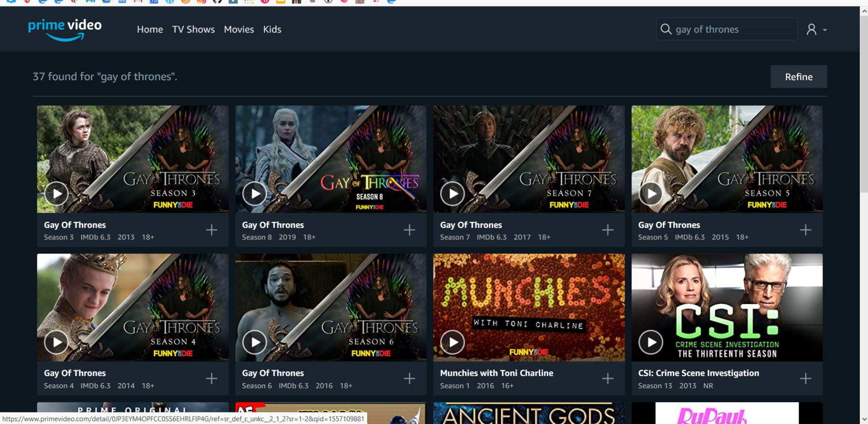
Task: Play Gay Of Thrones Season 8
Action: [x=254, y=194]
